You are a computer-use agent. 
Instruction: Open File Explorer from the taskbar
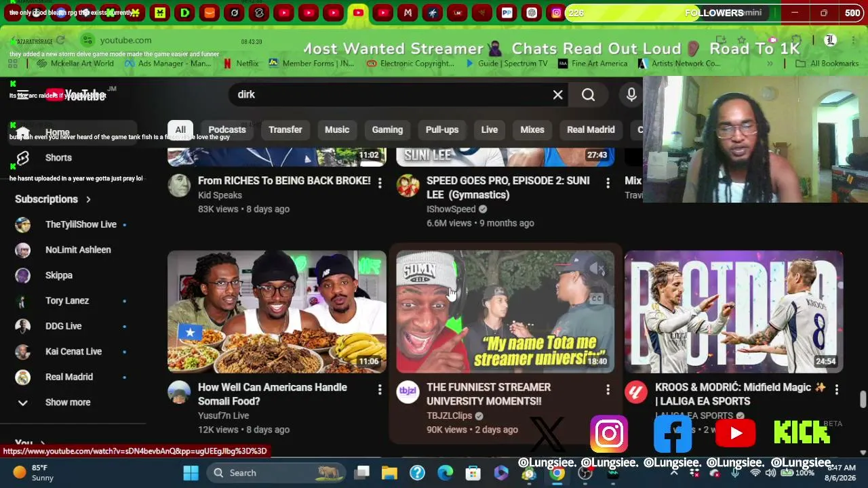point(389,472)
